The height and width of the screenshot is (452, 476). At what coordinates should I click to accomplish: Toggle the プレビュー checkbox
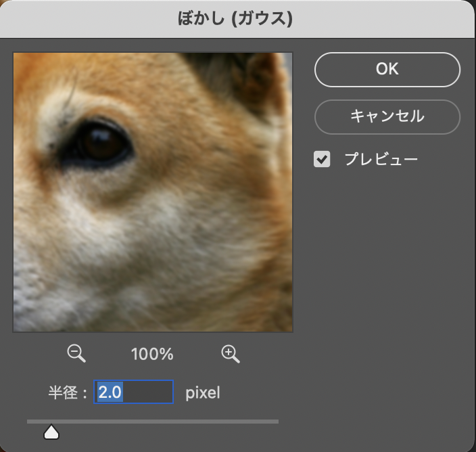[323, 160]
